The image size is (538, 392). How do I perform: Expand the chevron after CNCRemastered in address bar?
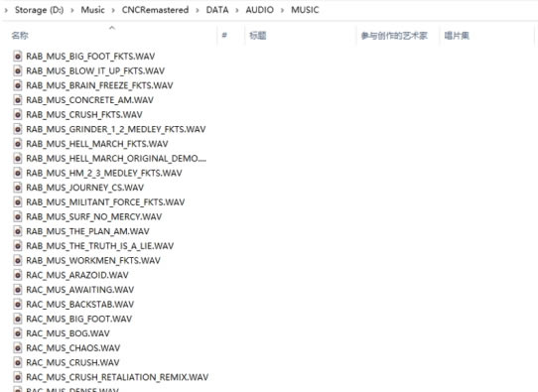click(x=198, y=10)
